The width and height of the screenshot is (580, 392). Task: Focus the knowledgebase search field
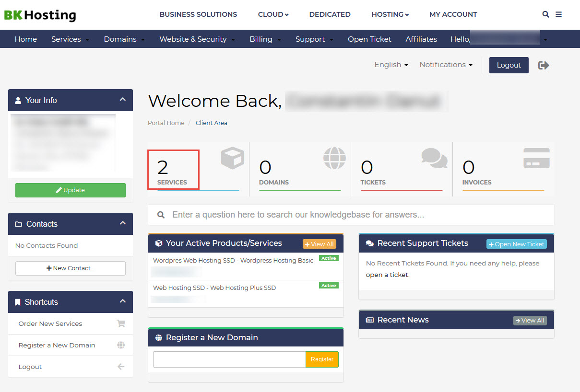351,215
